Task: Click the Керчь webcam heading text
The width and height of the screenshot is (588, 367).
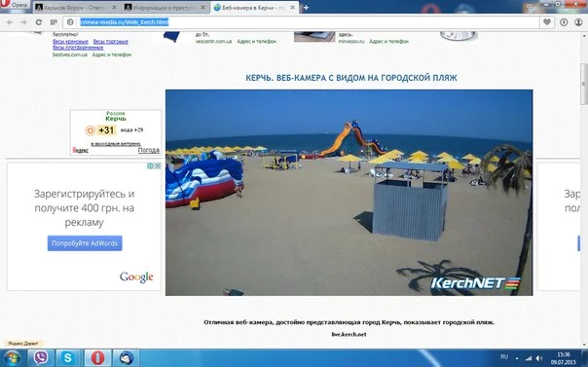Action: click(351, 78)
